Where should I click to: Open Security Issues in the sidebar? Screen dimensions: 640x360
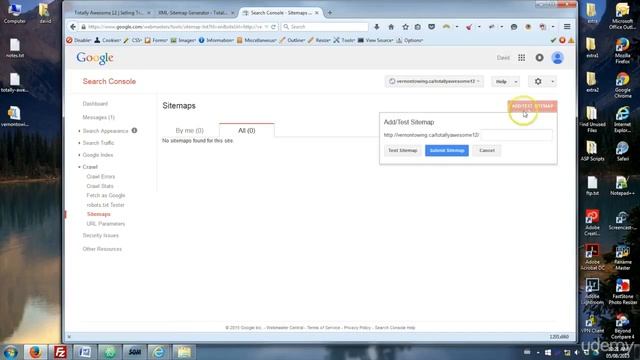point(100,236)
